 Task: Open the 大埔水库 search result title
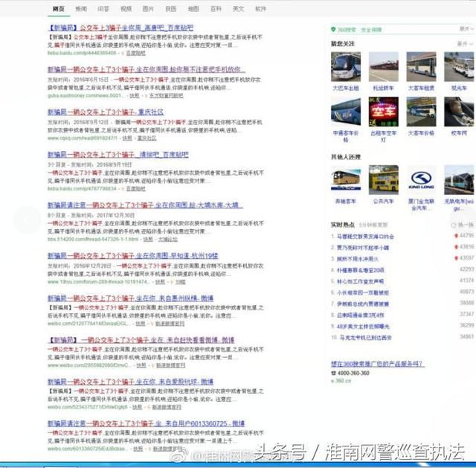pyautogui.click(x=145, y=205)
